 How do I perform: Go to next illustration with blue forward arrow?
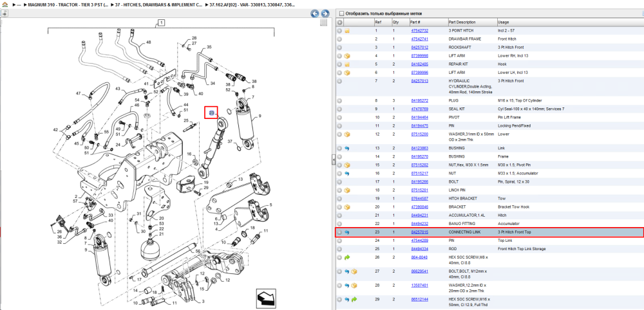click(325, 14)
